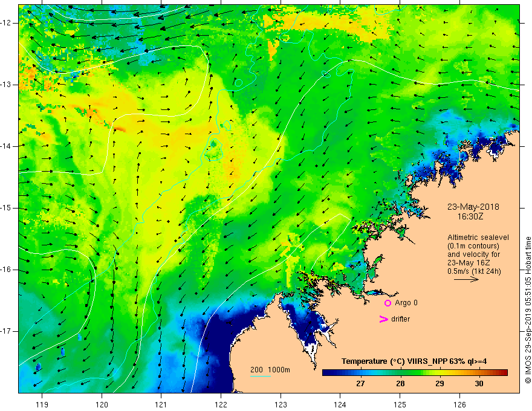This screenshot has height=411, width=532.
Task: Click the magenta drifter arrowhead legend symbol
Action: [x=383, y=319]
